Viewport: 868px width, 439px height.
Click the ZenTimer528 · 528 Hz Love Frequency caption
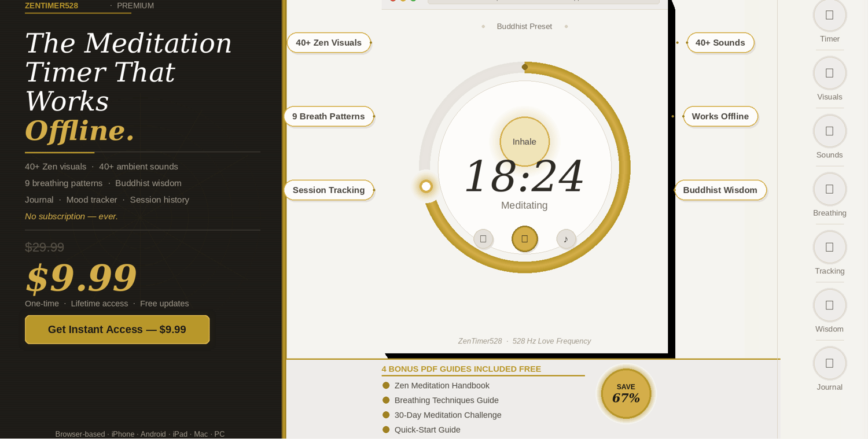coord(524,341)
